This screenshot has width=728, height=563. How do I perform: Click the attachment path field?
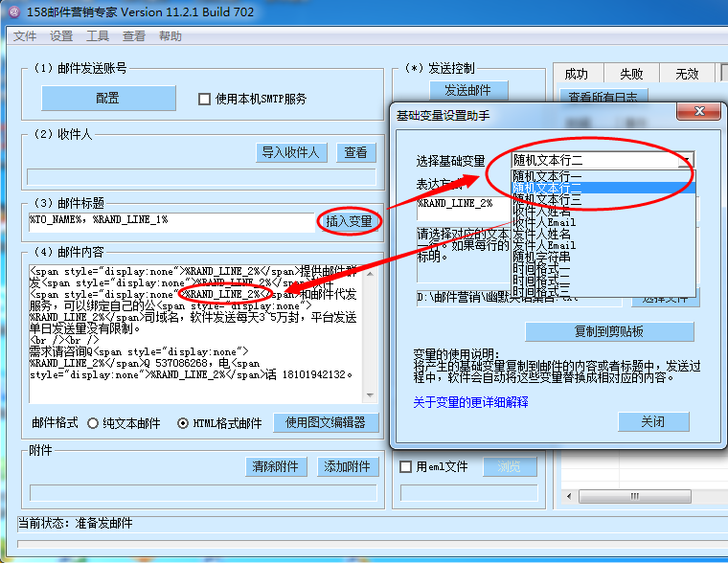[203, 493]
